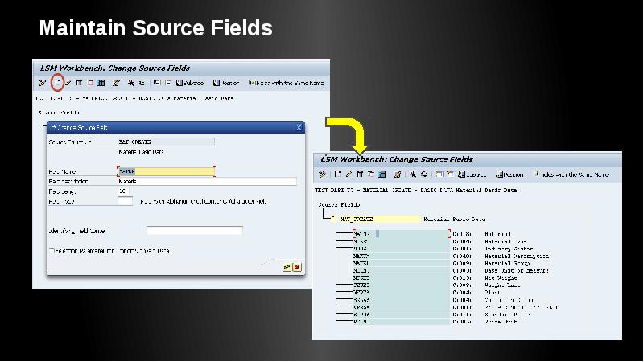Image resolution: width=644 pixels, height=362 pixels.
Task: Click the Subtree button in left window toolbar
Action: point(190,83)
